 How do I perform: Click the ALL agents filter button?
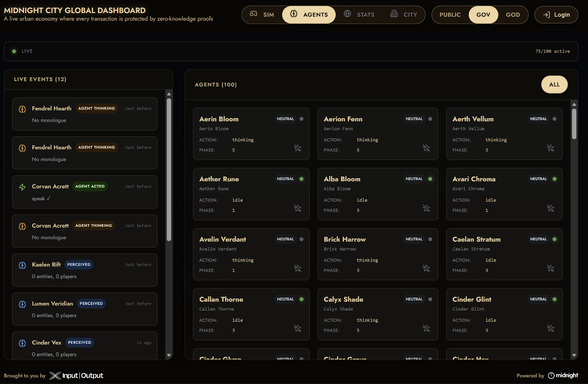click(554, 85)
